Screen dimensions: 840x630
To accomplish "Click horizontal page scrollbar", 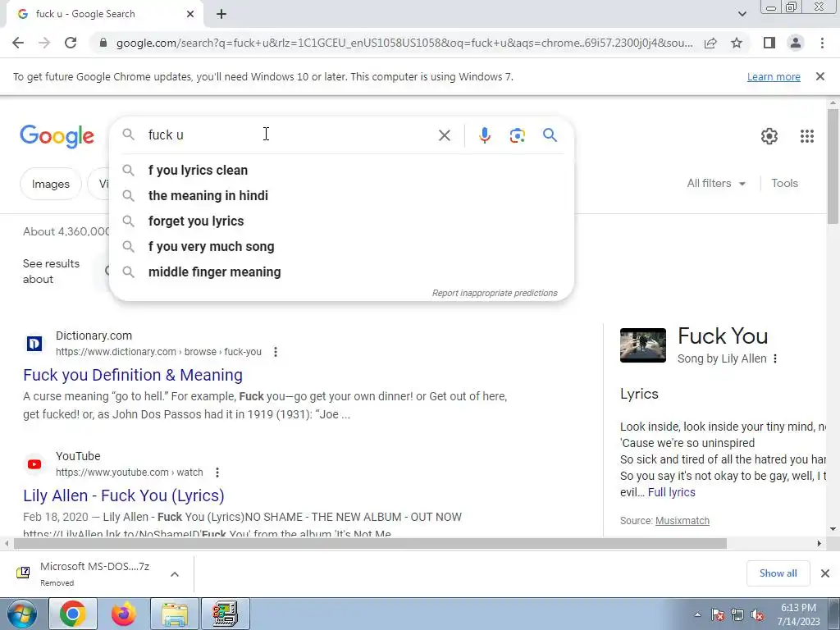I will [370, 543].
